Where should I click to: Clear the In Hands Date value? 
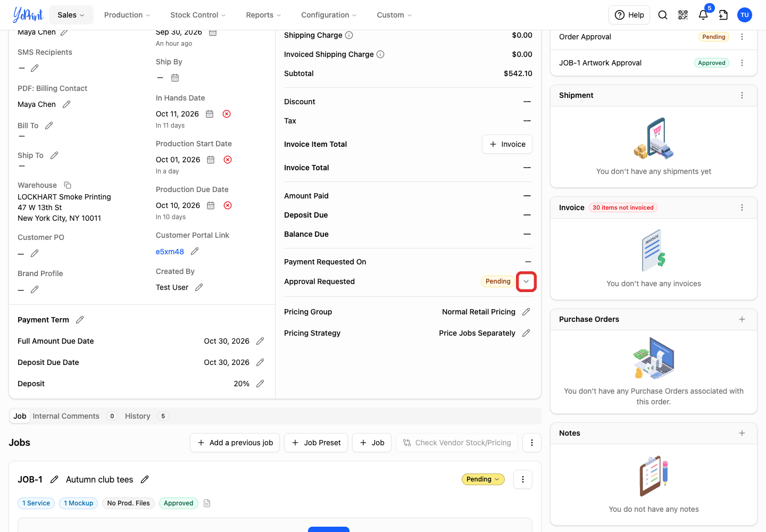(227, 114)
